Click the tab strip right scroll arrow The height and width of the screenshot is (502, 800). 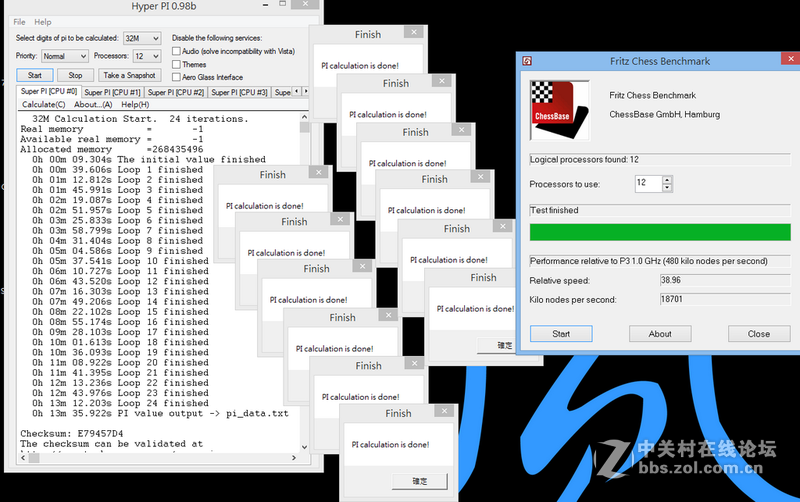click(306, 91)
